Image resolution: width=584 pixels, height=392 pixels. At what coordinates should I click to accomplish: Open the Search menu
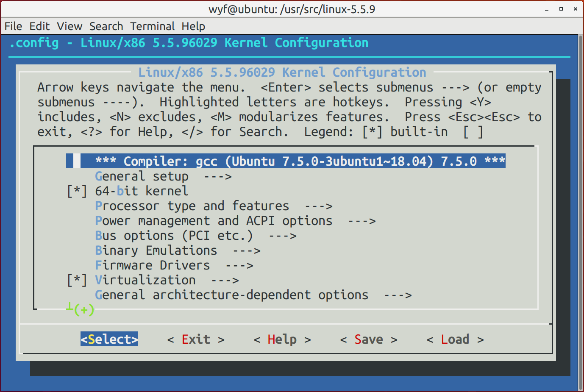[106, 26]
